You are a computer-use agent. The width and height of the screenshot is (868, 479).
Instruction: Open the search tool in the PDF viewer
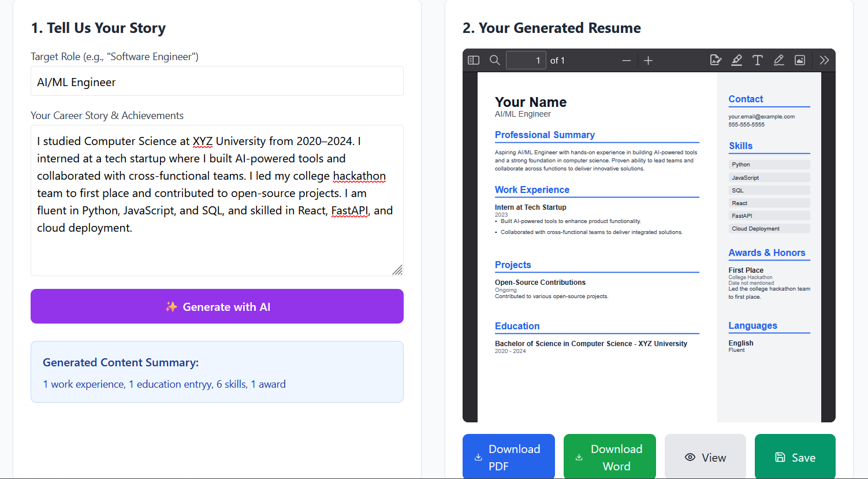click(x=494, y=60)
